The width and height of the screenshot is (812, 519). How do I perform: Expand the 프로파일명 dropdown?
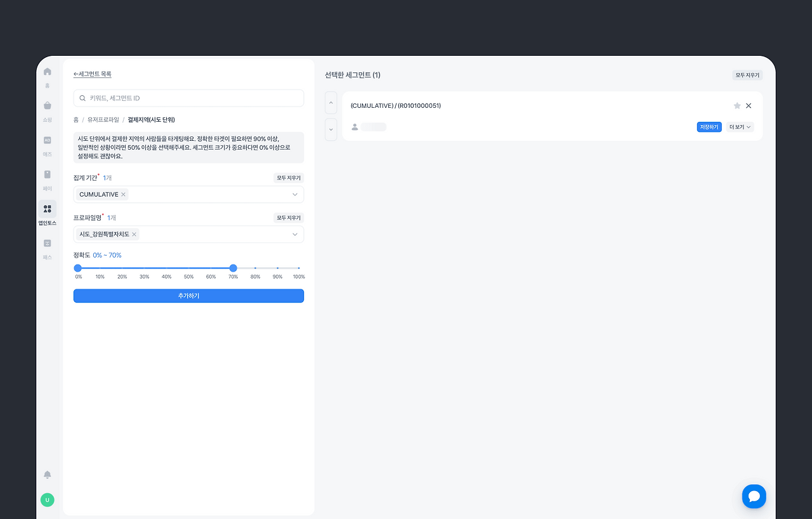pos(295,234)
